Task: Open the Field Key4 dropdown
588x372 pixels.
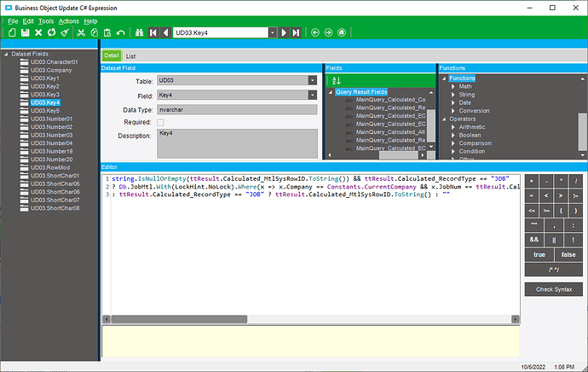Action: tap(313, 96)
